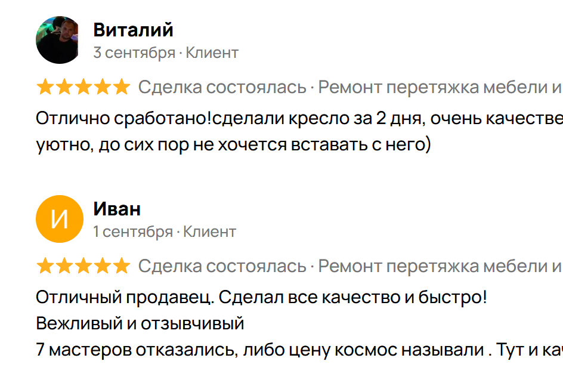Click the '1 сентября' review date
The width and height of the screenshot is (563, 392).
pos(132,232)
